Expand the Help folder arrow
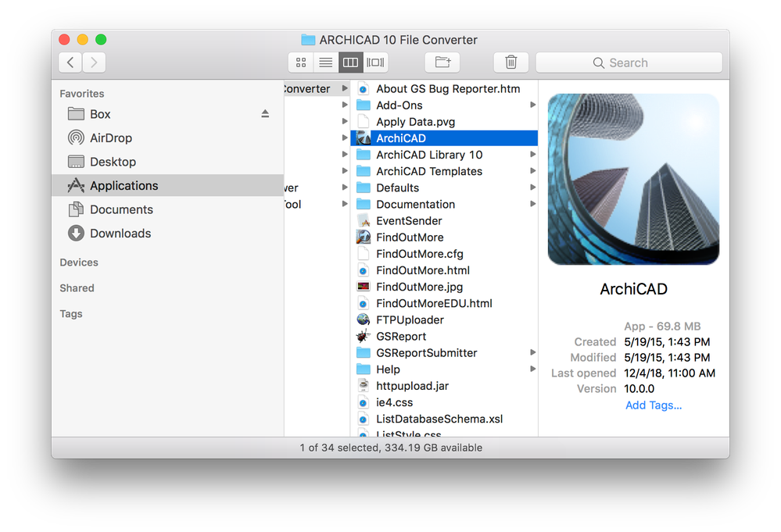This screenshot has width=781, height=532. click(532, 369)
